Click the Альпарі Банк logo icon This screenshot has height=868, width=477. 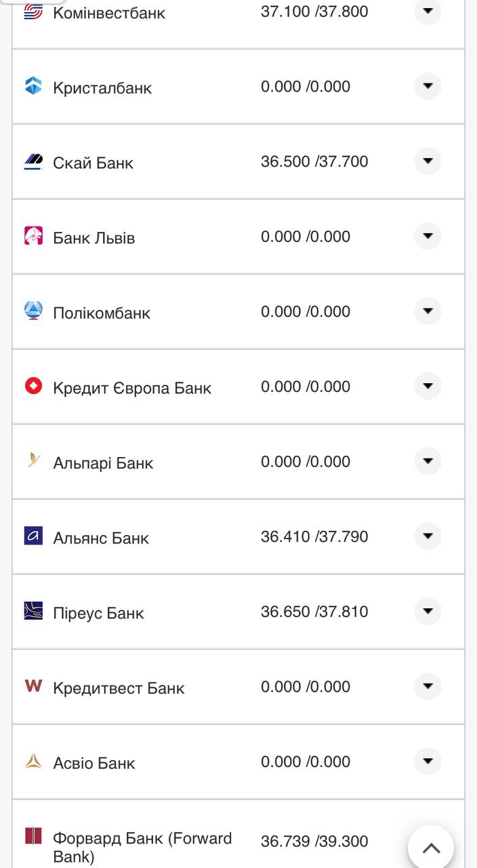pyautogui.click(x=33, y=461)
